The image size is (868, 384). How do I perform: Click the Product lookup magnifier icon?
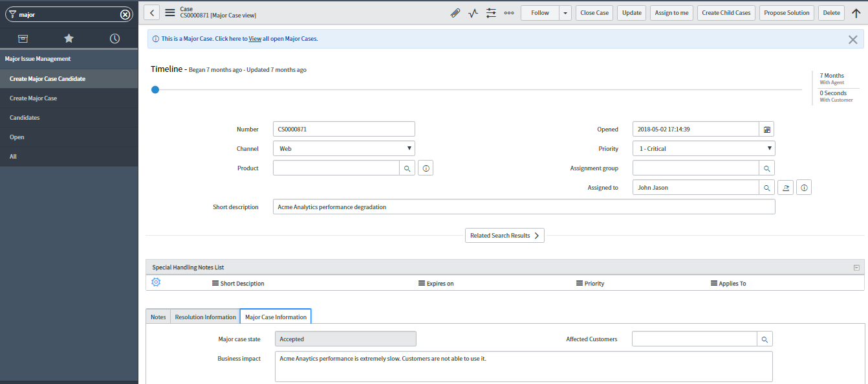[x=407, y=168]
